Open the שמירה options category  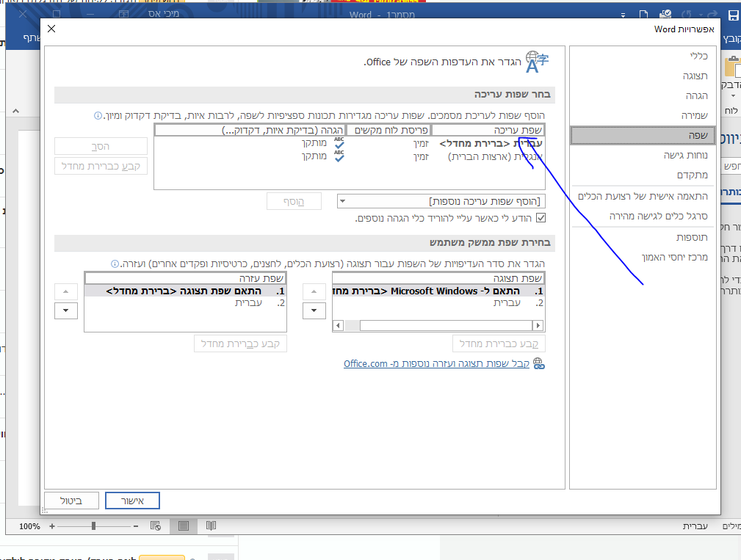click(x=643, y=116)
